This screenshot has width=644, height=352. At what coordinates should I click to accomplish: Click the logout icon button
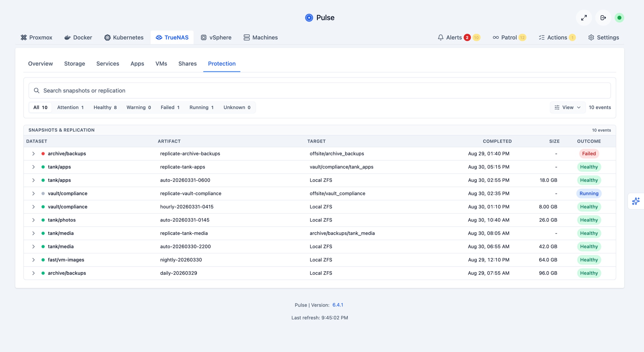[603, 18]
